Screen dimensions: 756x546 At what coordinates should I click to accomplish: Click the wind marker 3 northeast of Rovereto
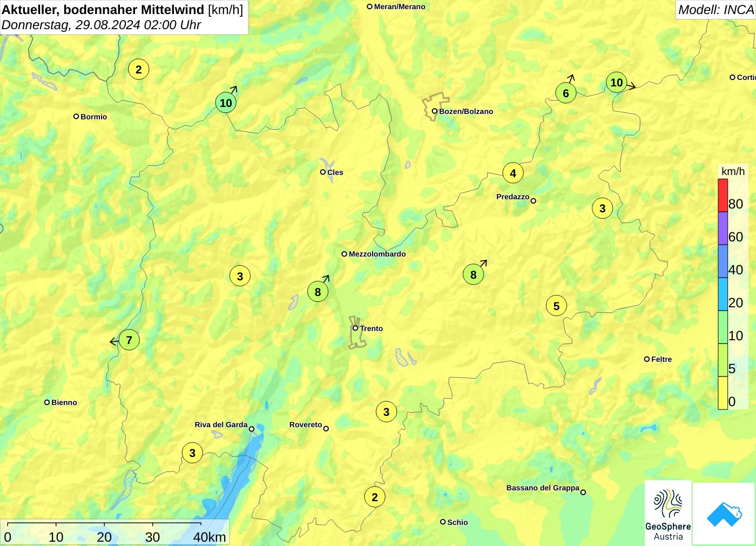386,412
